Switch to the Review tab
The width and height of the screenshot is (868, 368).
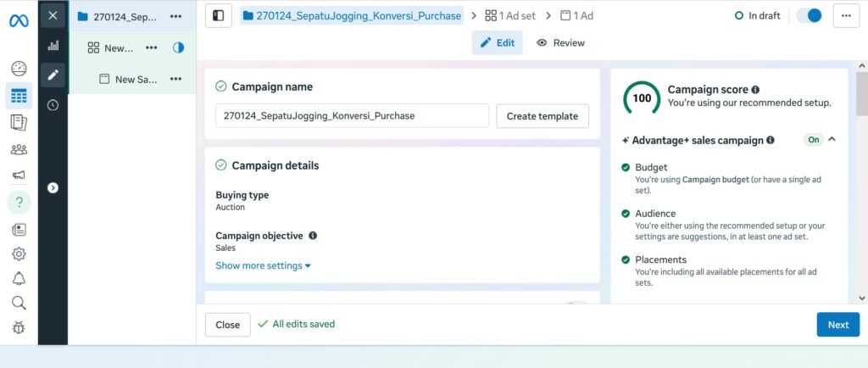pos(560,42)
